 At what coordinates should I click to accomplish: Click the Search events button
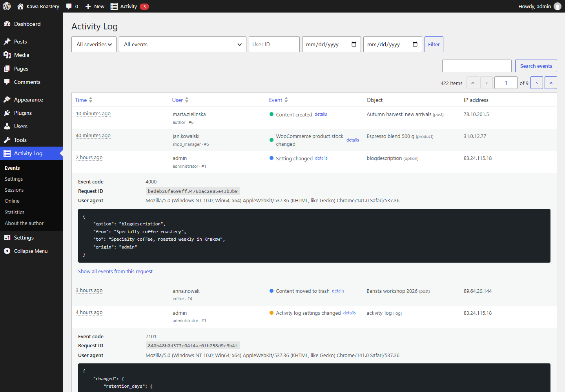tap(536, 66)
